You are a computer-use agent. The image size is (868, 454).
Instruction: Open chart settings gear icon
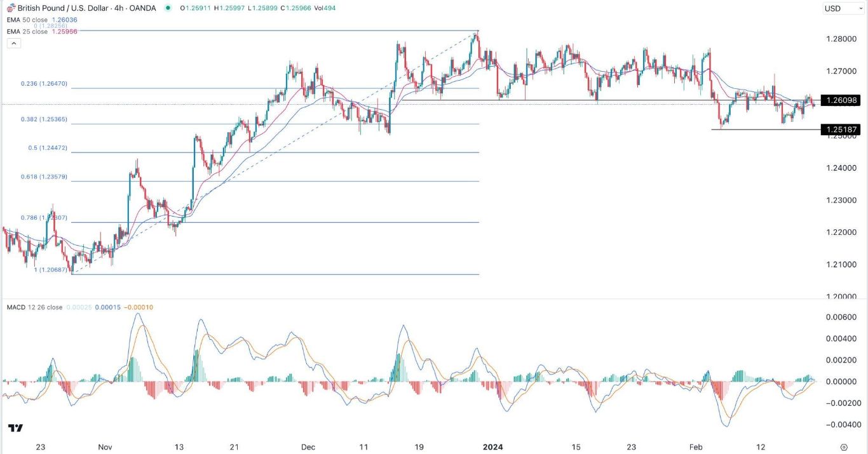[844, 447]
